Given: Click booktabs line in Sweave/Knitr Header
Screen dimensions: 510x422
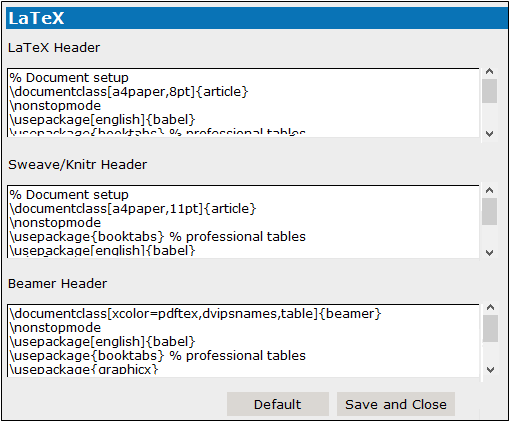Looking at the screenshot, I should coord(157,237).
